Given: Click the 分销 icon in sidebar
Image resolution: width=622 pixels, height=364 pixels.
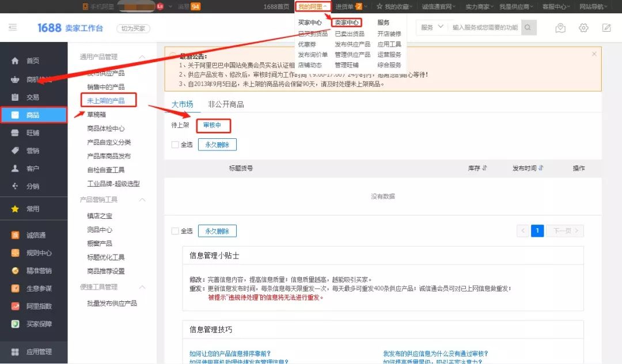Looking at the screenshot, I should pos(15,186).
